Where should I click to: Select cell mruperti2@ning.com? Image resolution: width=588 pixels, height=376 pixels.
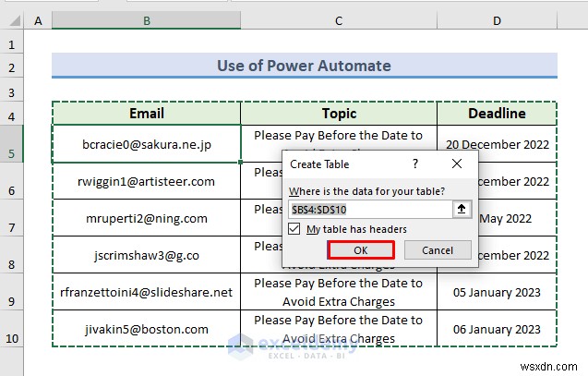pyautogui.click(x=146, y=218)
